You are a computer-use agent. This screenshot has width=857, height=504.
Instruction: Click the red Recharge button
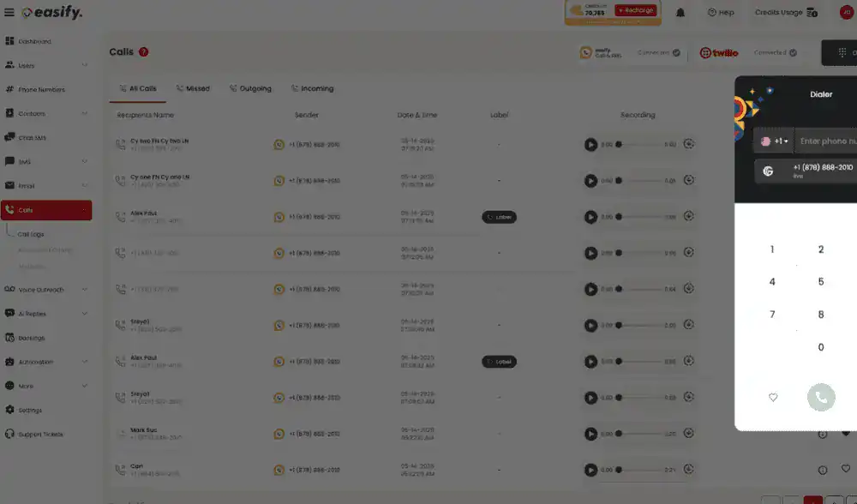click(635, 10)
